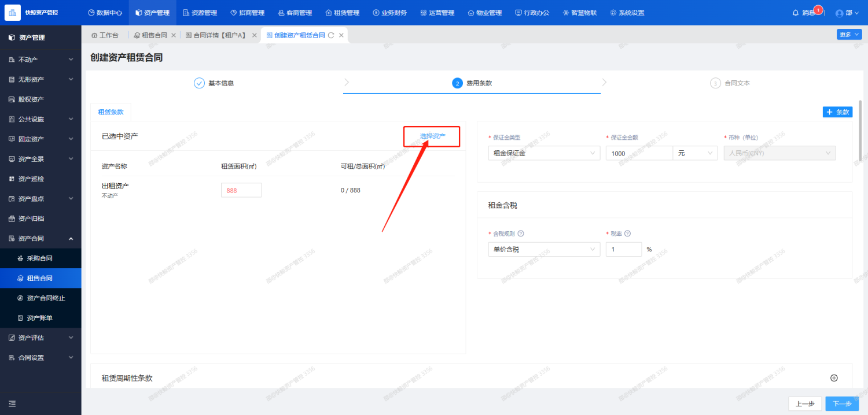
Task: Click the 含税规则 help icon
Action: tap(521, 234)
